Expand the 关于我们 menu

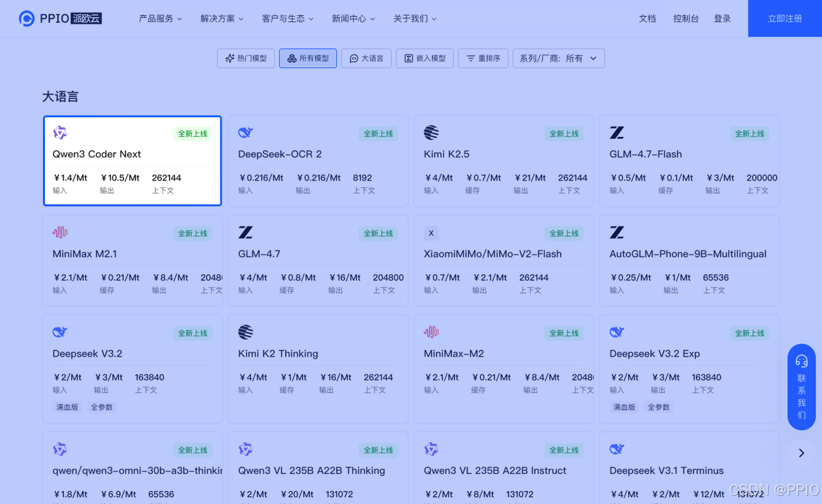pyautogui.click(x=415, y=19)
